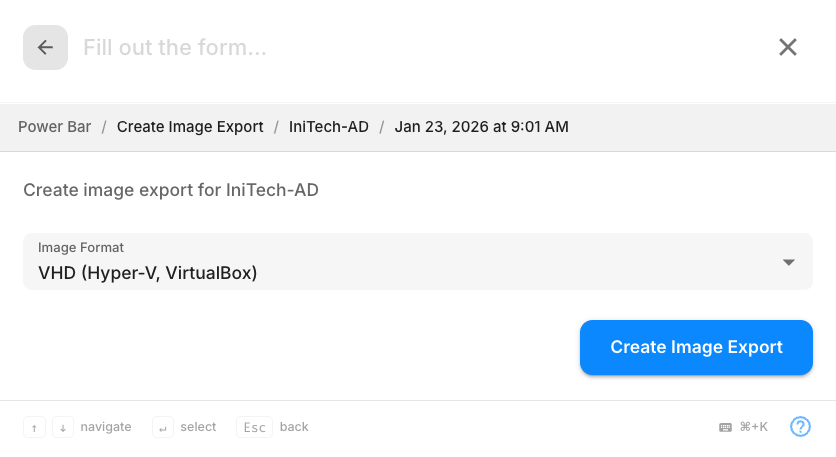Focus the 'Fill out the form...' input

(400, 47)
